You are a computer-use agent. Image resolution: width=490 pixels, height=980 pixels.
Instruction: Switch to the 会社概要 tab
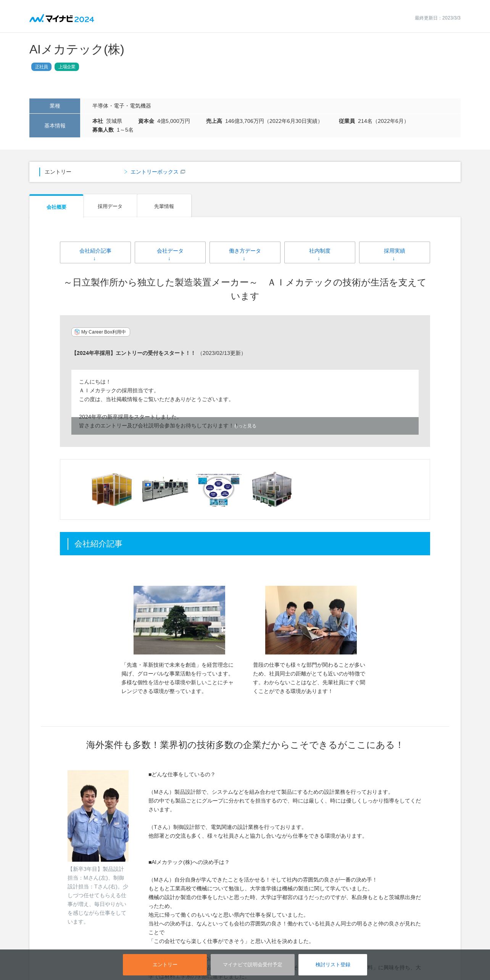[x=56, y=206]
